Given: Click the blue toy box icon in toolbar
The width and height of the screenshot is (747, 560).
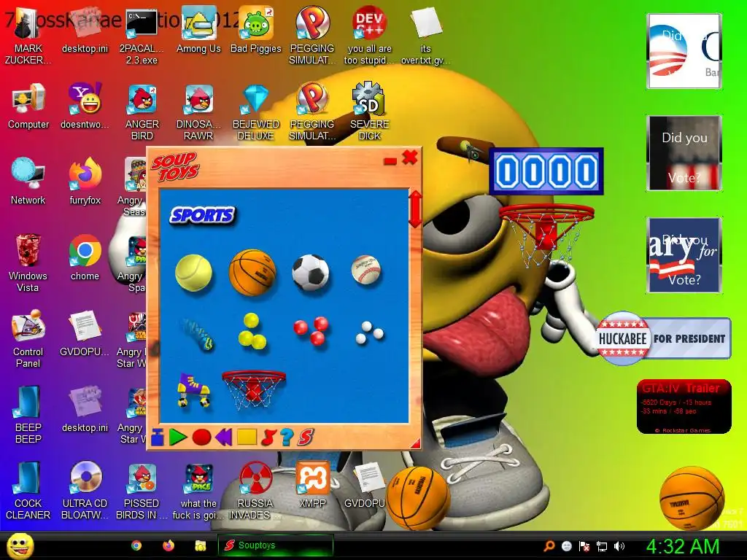Looking at the screenshot, I should 158,437.
